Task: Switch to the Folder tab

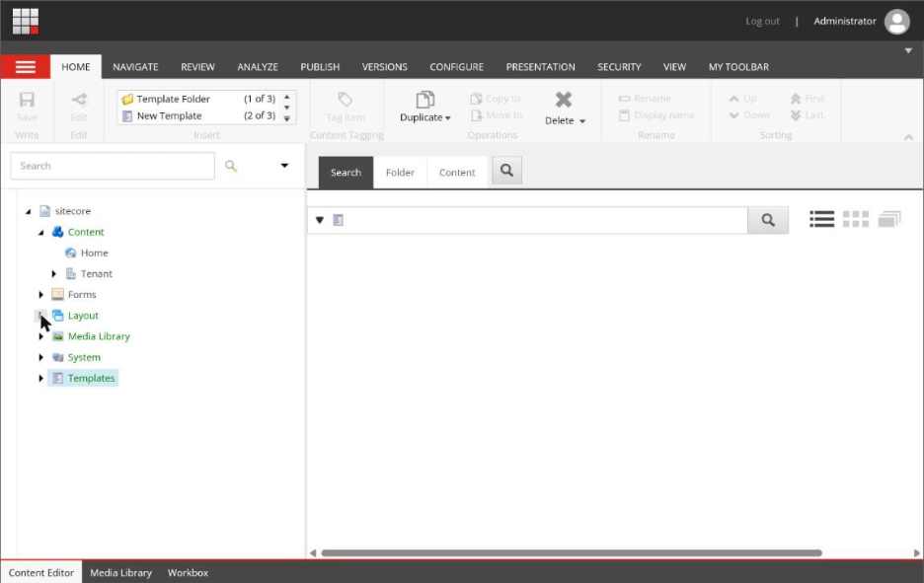Action: (x=400, y=173)
